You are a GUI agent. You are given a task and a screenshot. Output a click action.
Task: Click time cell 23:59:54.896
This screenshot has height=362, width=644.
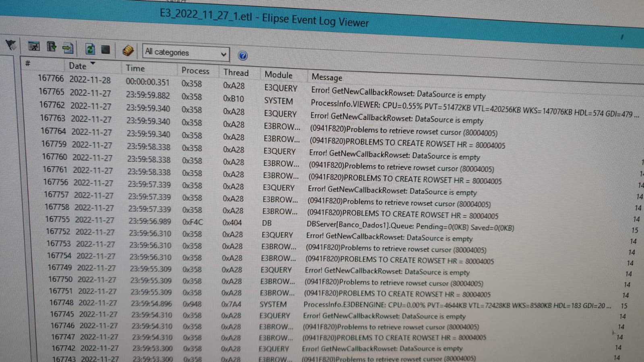click(151, 304)
